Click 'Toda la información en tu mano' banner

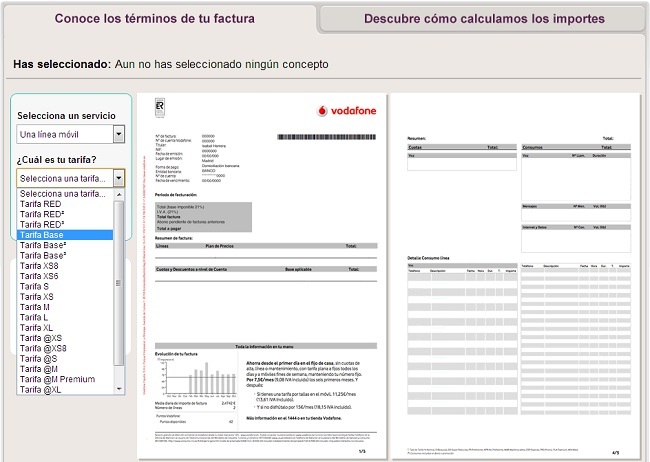click(266, 346)
